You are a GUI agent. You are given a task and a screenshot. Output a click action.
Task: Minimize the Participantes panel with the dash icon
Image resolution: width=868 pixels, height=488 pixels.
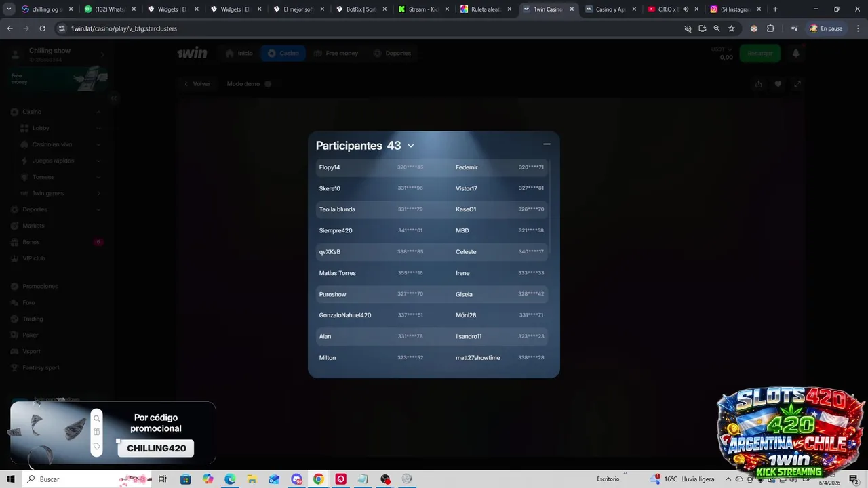coord(547,144)
